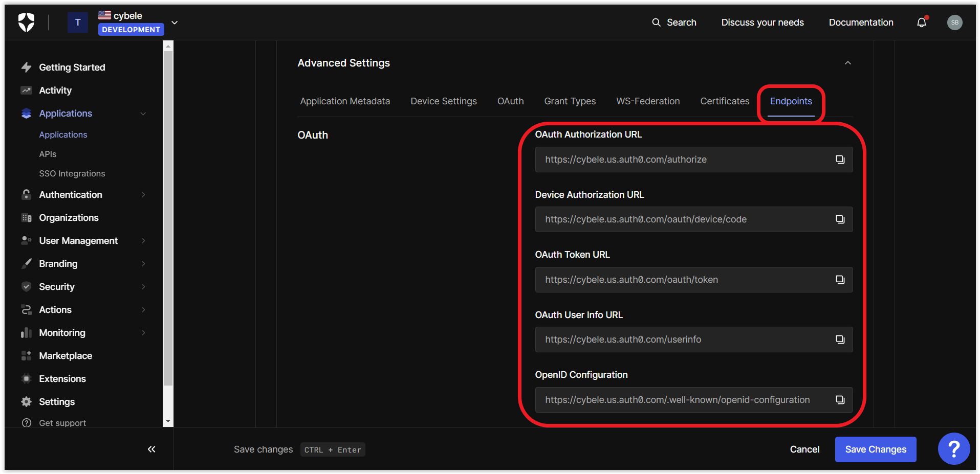Open the SB user avatar menu

coord(954,22)
